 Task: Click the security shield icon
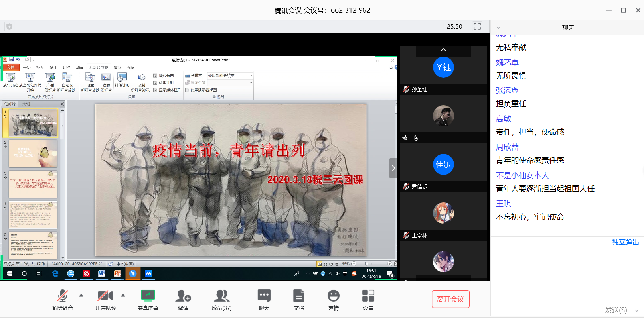[x=10, y=26]
